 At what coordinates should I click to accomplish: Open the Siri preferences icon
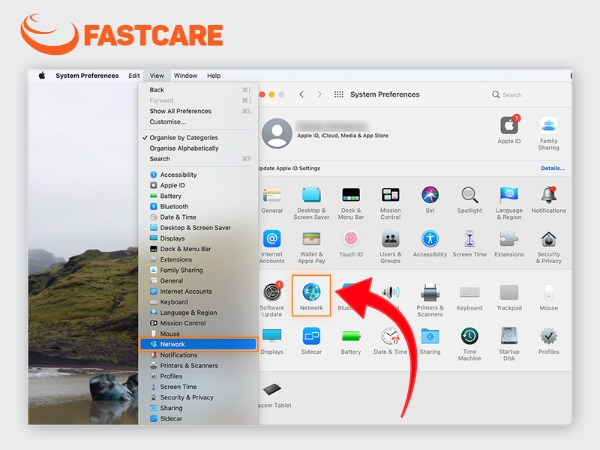(430, 195)
